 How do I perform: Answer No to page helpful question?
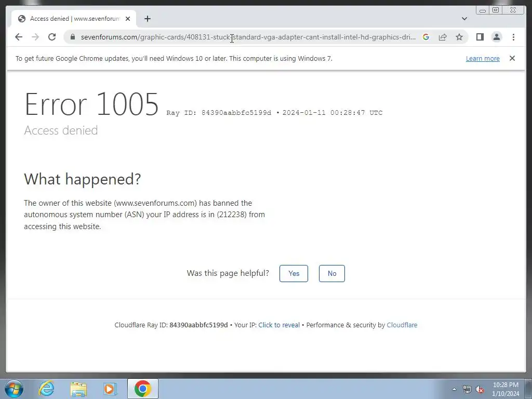[x=332, y=273]
